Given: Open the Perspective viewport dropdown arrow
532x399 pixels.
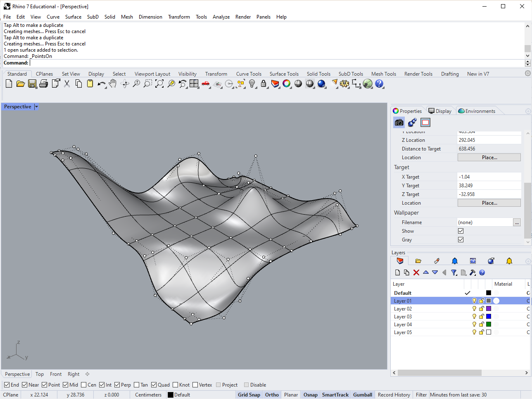Looking at the screenshot, I should tap(36, 107).
